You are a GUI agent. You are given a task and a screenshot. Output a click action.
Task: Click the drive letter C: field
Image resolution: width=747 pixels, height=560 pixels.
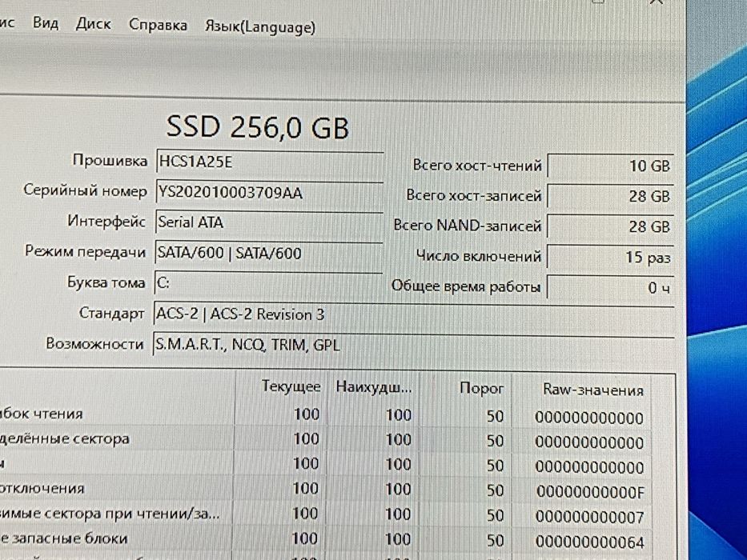269,283
